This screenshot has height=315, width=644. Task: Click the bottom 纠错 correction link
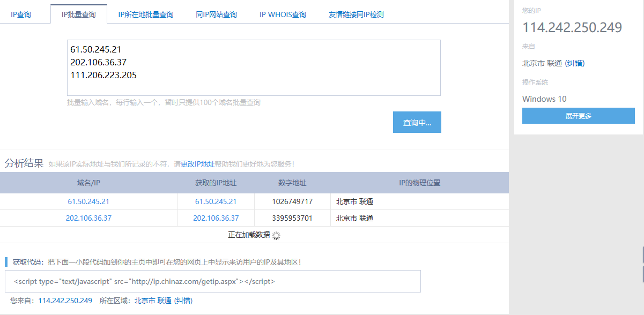point(183,301)
